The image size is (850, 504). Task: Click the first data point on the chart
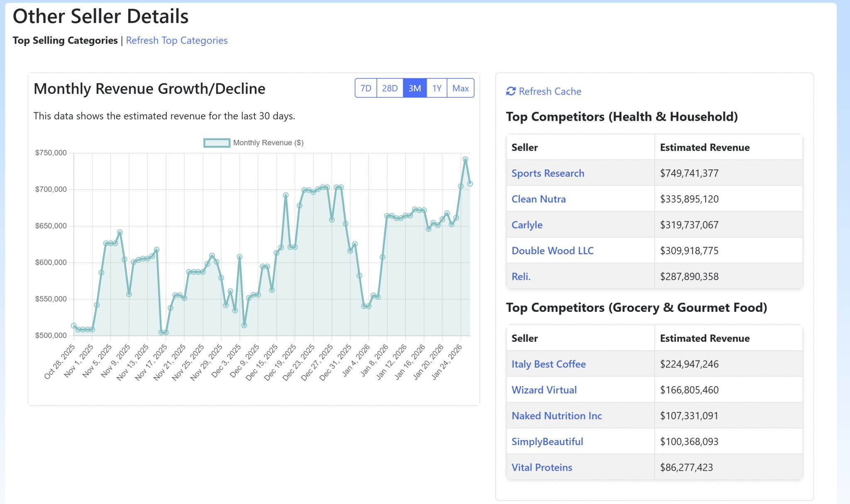click(74, 326)
